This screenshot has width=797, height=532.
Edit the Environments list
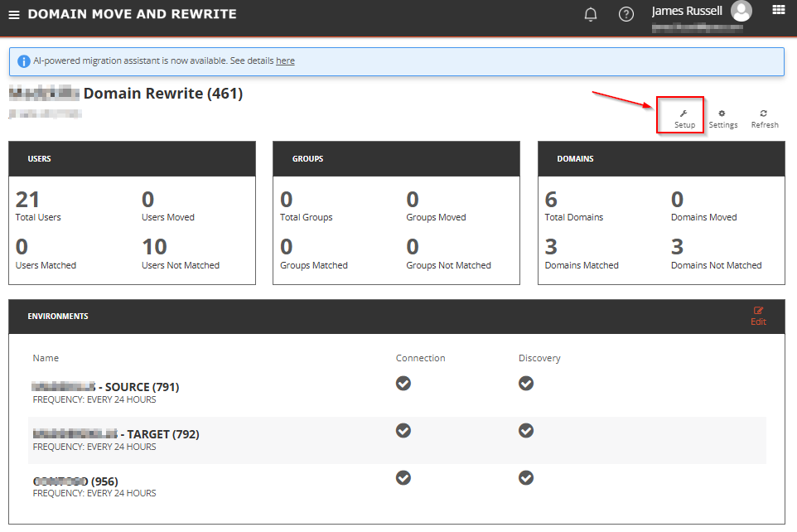click(x=758, y=317)
